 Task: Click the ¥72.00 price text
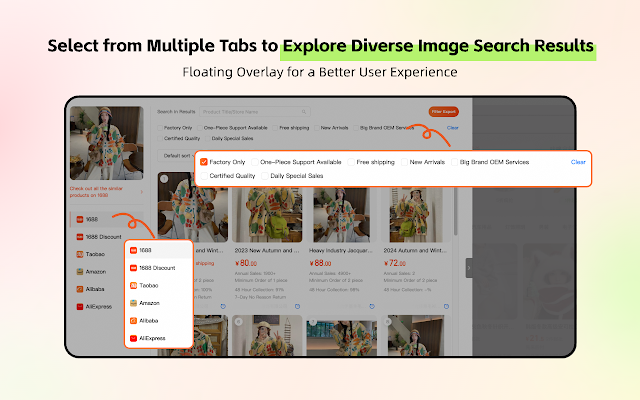[395, 263]
